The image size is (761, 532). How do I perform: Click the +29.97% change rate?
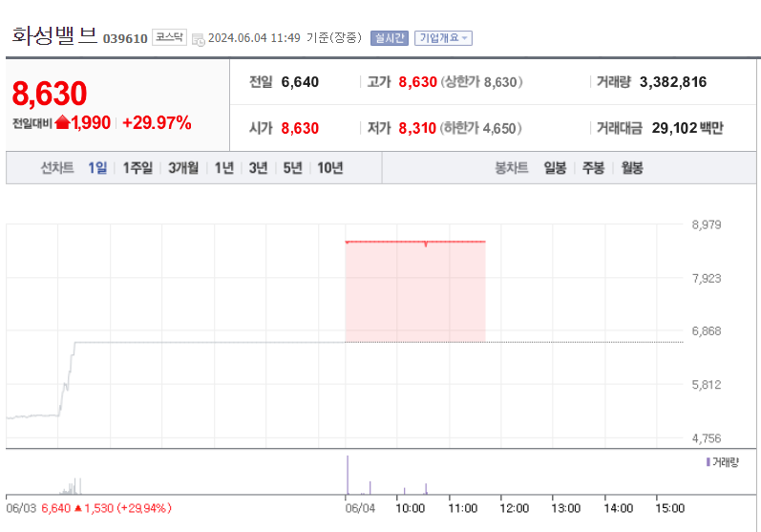[x=157, y=123]
